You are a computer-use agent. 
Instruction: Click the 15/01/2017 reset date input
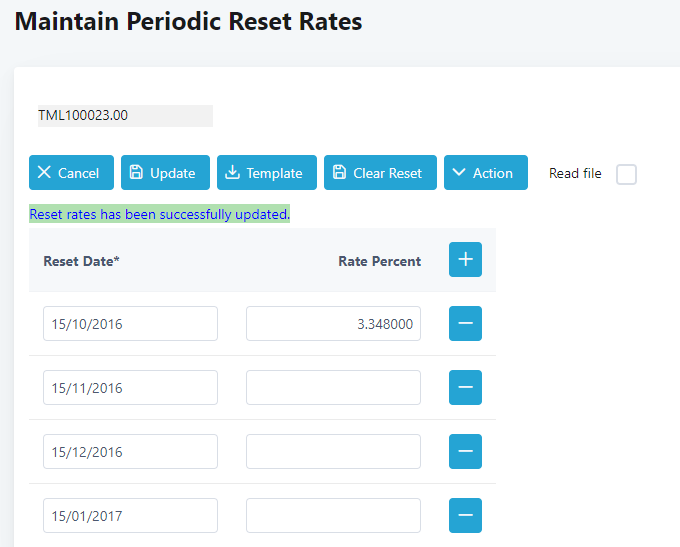click(x=130, y=516)
